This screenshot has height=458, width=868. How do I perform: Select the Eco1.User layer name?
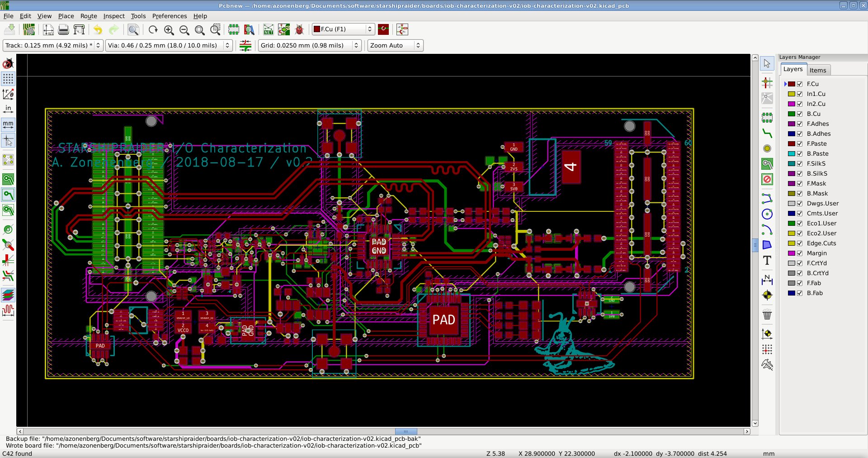[821, 224]
